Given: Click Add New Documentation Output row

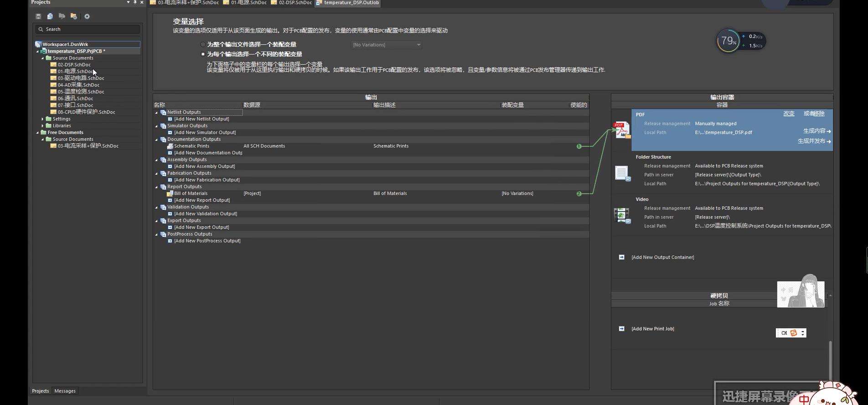Looking at the screenshot, I should click(208, 153).
